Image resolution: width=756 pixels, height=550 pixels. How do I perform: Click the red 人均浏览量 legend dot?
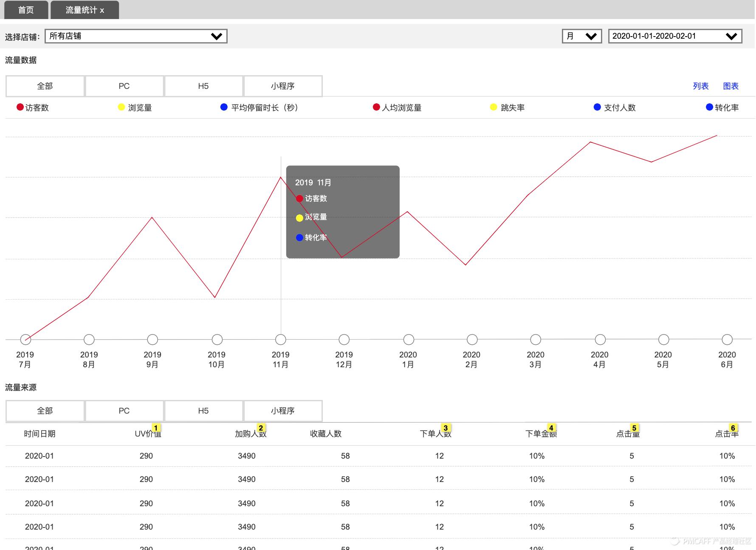376,107
